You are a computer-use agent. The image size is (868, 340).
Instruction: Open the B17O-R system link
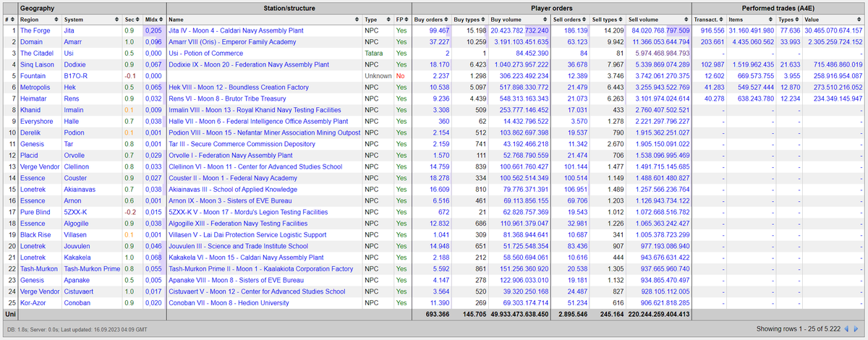[x=76, y=76]
